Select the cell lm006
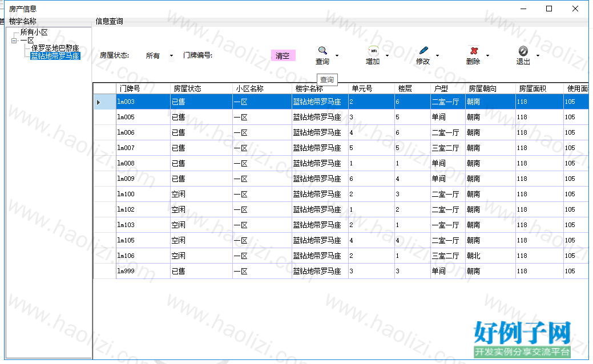 coord(143,133)
